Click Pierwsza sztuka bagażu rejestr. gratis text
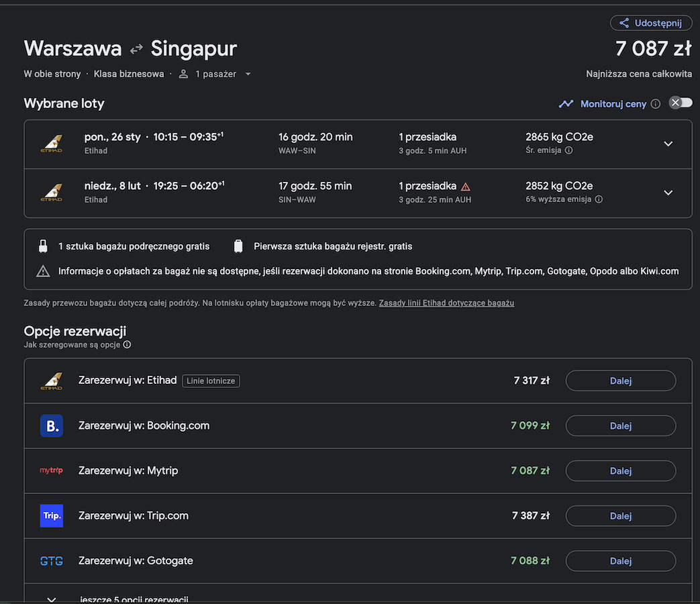700x604 pixels. point(333,246)
